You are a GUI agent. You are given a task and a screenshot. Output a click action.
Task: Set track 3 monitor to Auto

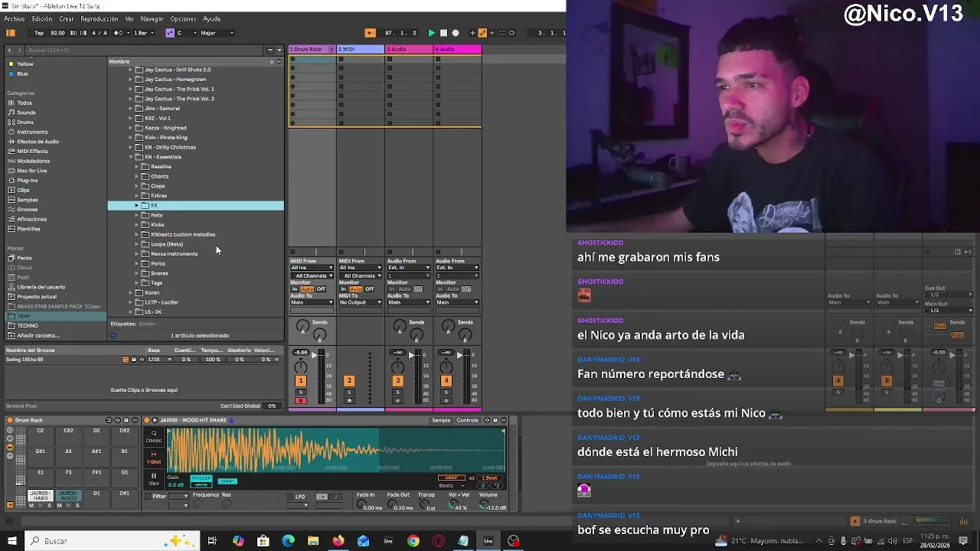[x=405, y=289]
